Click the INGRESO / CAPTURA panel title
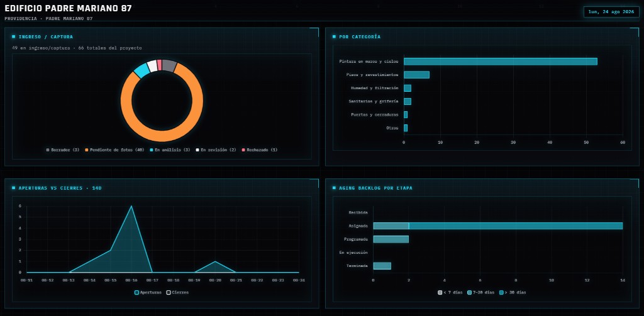The width and height of the screenshot is (644, 316). tap(45, 37)
